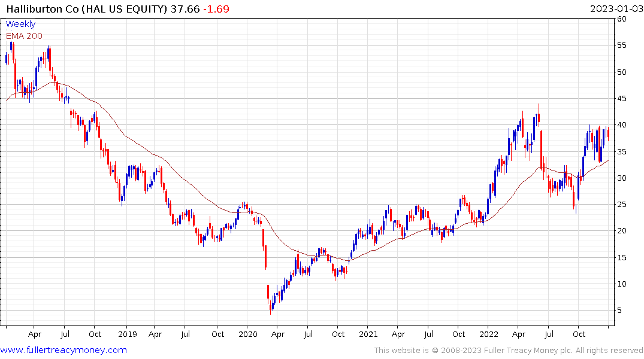The image size is (644, 359).
Task: Click the 2021 label on the time axis
Action: 368,334
